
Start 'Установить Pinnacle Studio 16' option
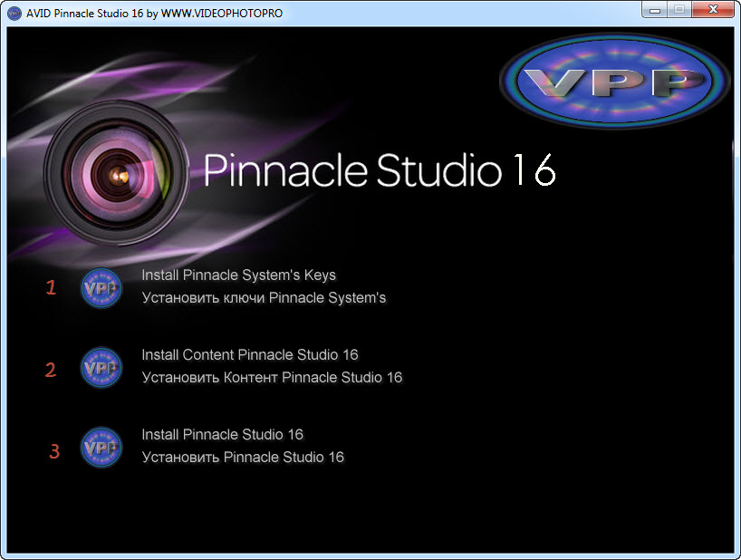243,458
